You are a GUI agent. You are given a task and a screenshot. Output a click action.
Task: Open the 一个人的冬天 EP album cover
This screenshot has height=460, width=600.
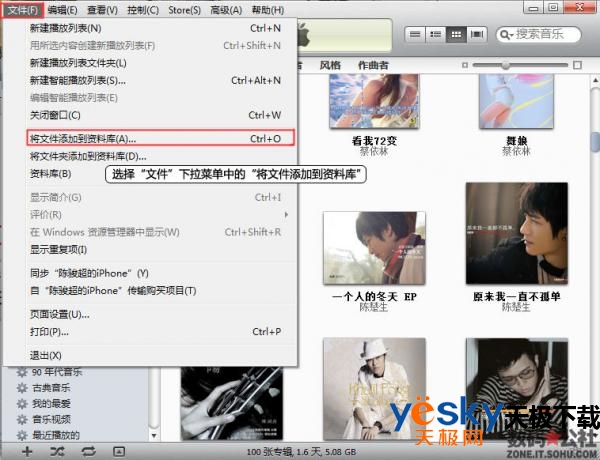tap(374, 248)
